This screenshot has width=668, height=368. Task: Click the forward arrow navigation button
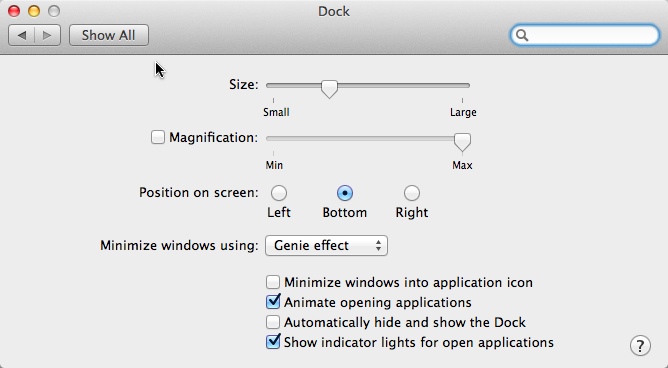click(x=47, y=35)
